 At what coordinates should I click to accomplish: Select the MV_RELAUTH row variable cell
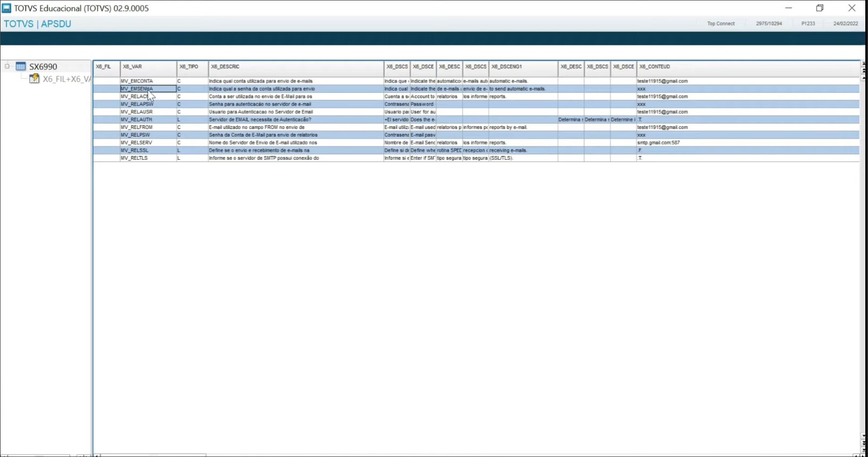coord(137,119)
